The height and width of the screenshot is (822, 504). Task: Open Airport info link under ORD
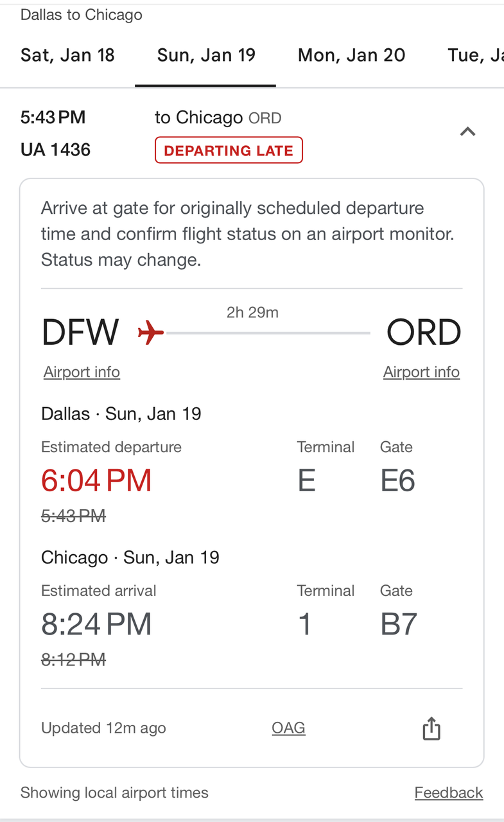coord(421,372)
